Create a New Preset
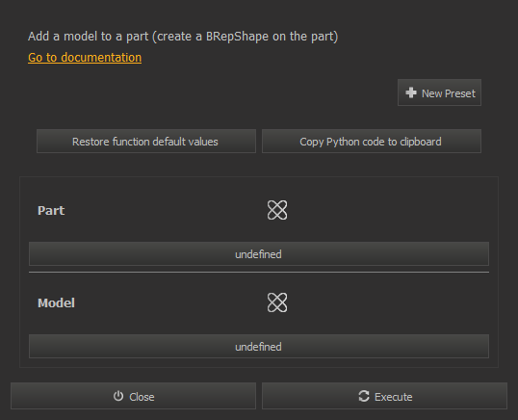518x420 pixels. coord(439,92)
